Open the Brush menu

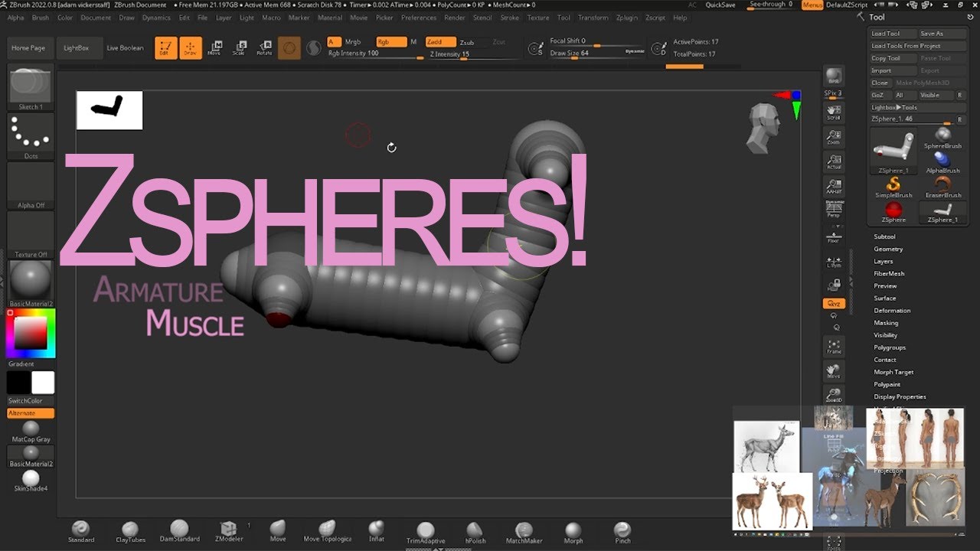click(40, 17)
